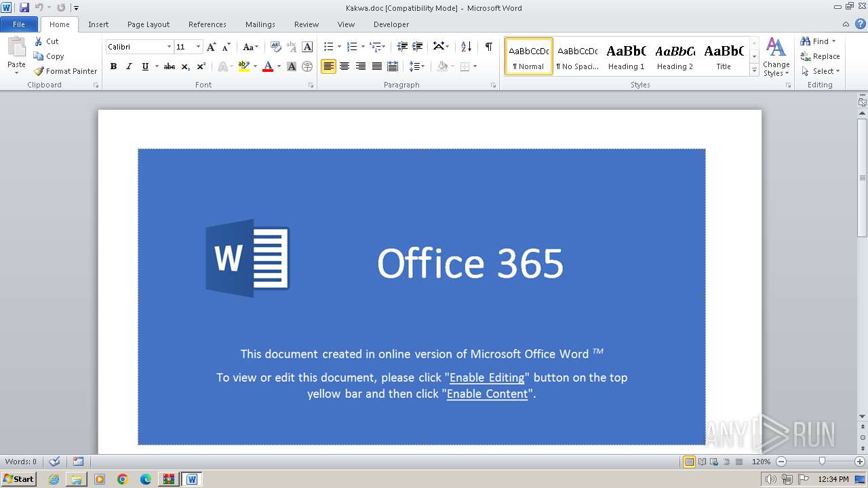868x488 pixels.
Task: Click Clear Formatting icon
Action: point(275,47)
